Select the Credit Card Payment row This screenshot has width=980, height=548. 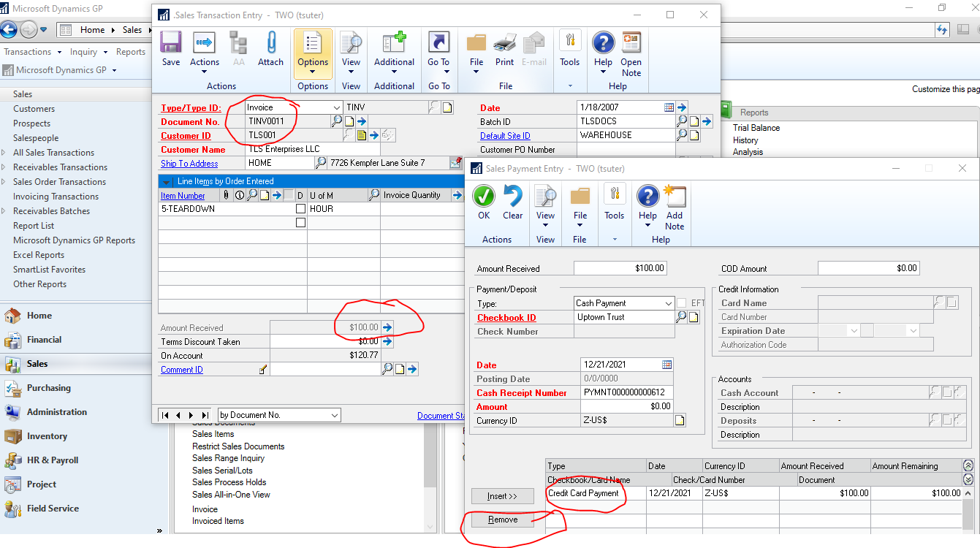[754, 493]
